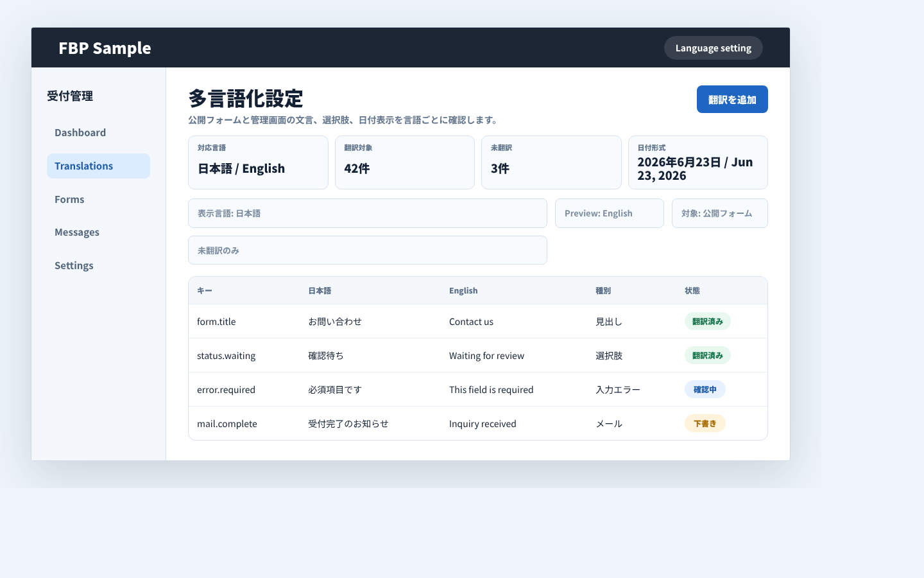Click the 見出し type cell

click(x=609, y=322)
